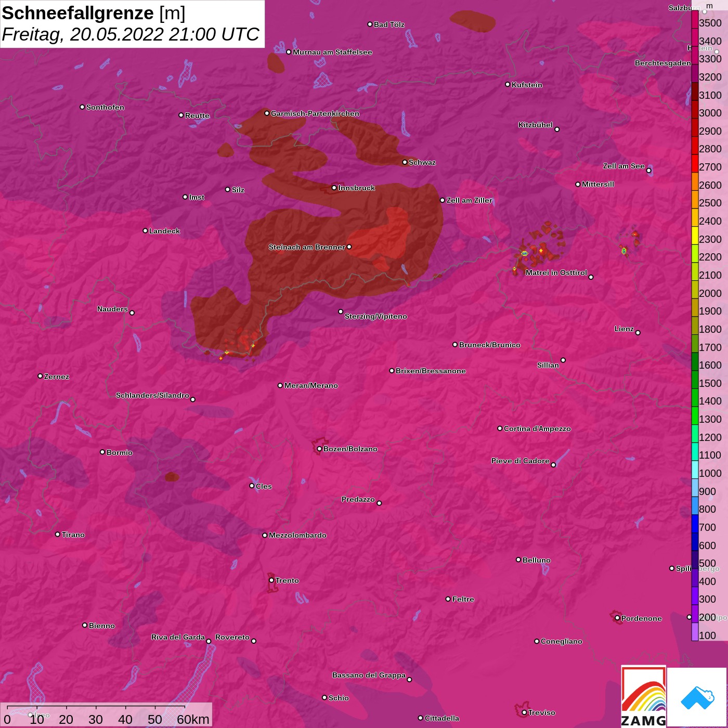Click the Meran/Merano label
This screenshot has width=728, height=728.
pos(311,385)
